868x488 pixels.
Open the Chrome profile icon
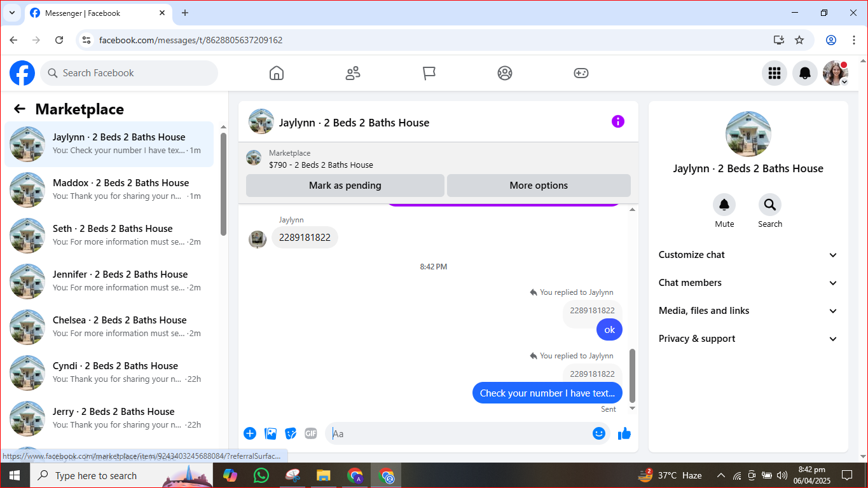(831, 40)
